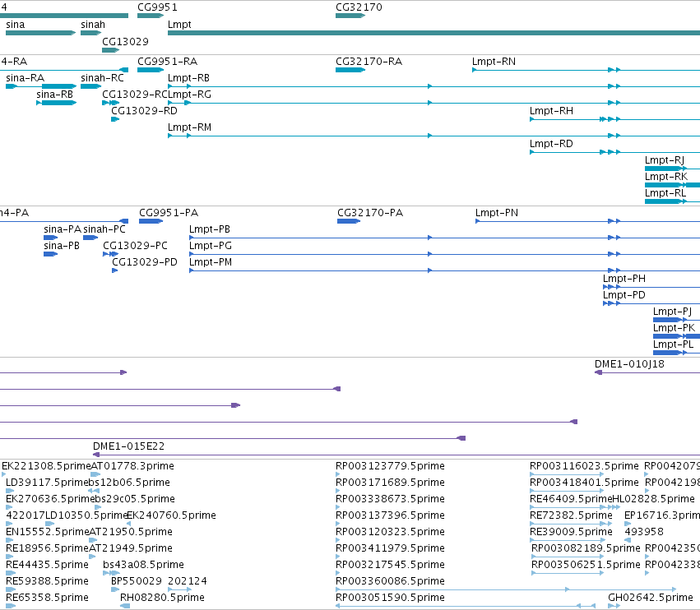Select the CG9951 gene bar
Image resolution: width=700 pixels, height=610 pixels.
pyautogui.click(x=151, y=16)
